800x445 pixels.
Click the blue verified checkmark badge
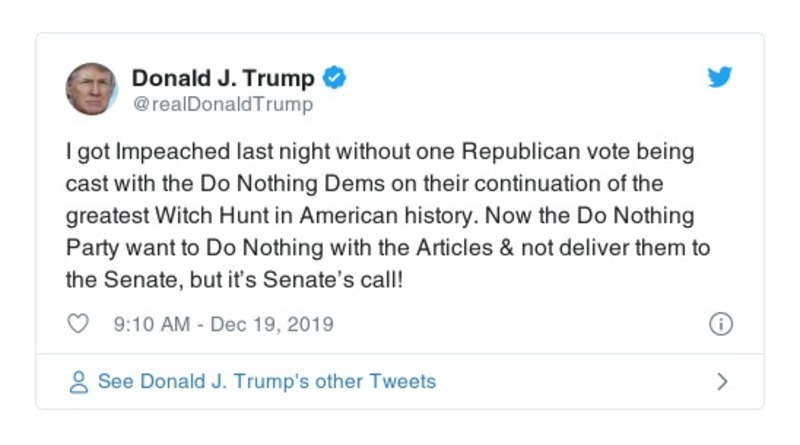click(336, 78)
